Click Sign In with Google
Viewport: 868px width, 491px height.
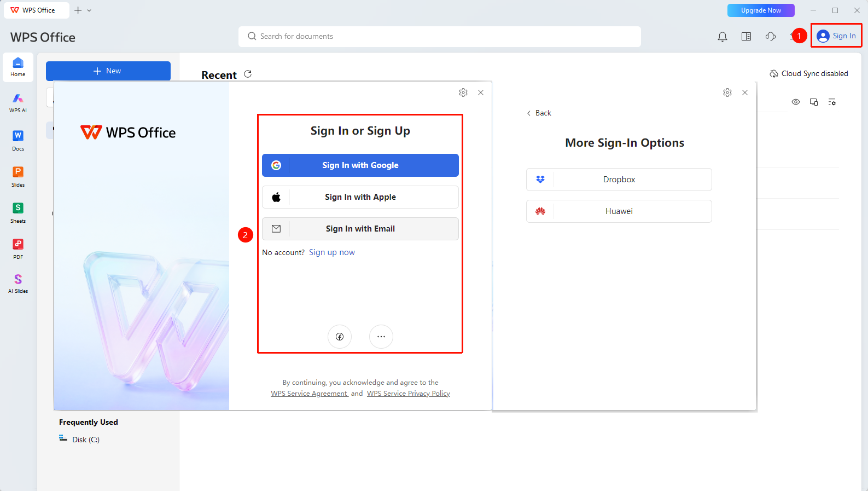pos(360,165)
